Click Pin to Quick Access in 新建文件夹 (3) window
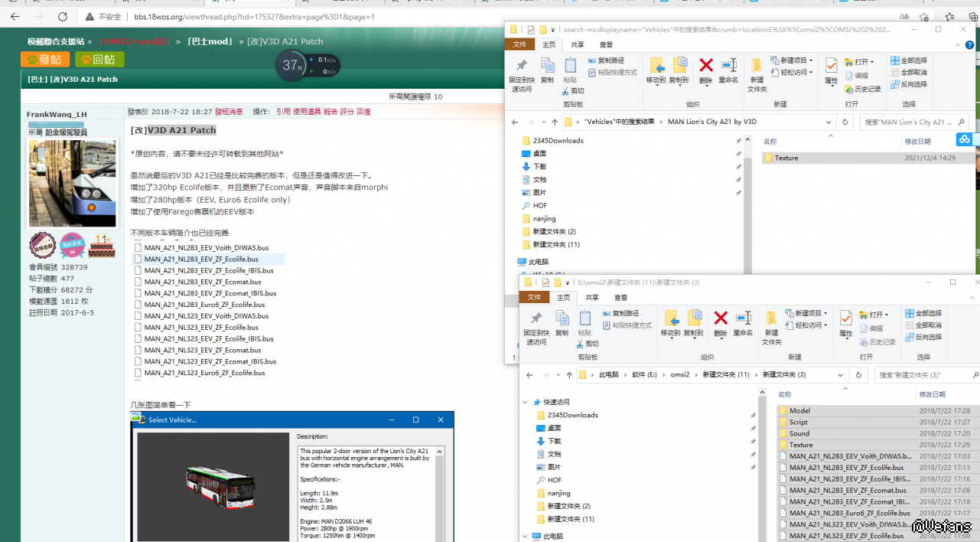This screenshot has width=980, height=542. (x=536, y=328)
